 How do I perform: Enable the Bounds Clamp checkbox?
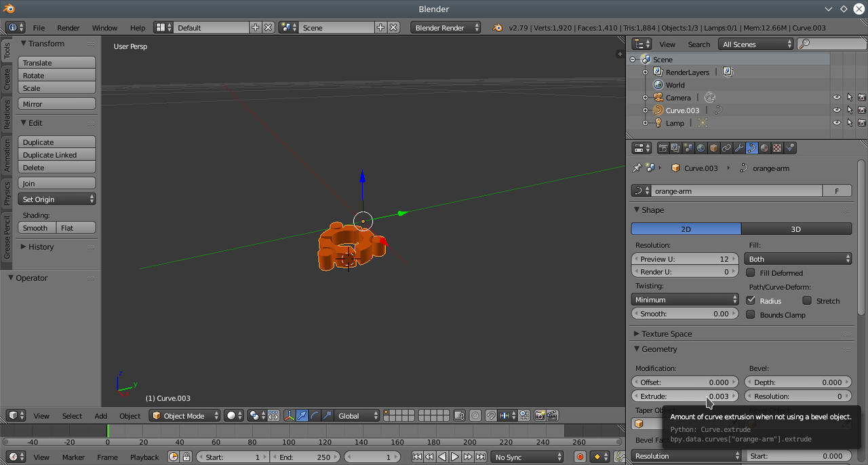click(x=751, y=315)
